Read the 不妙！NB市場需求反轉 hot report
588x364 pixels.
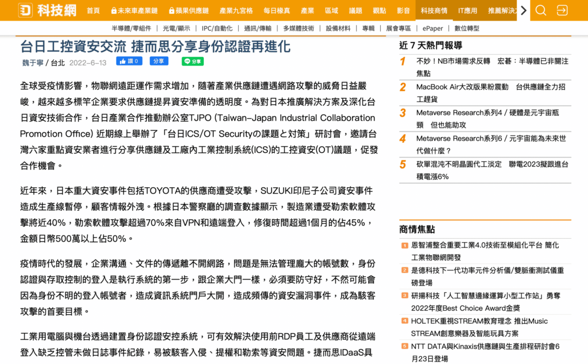click(492, 67)
